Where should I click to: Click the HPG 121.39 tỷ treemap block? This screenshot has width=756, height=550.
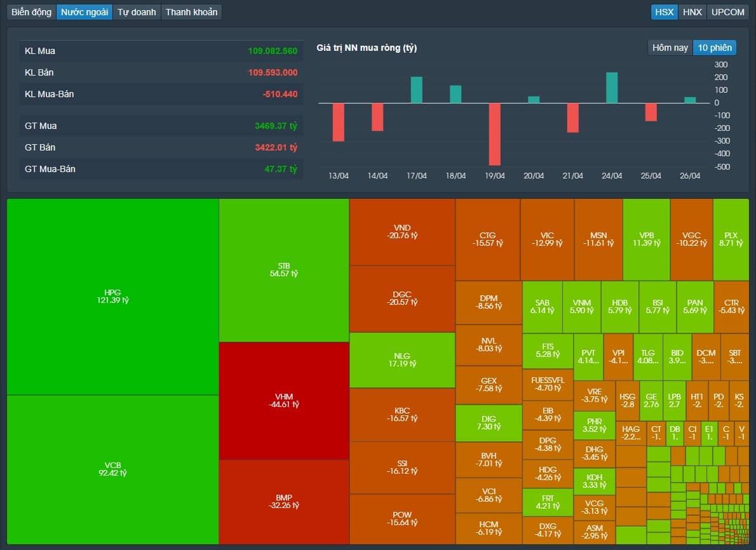coord(113,297)
